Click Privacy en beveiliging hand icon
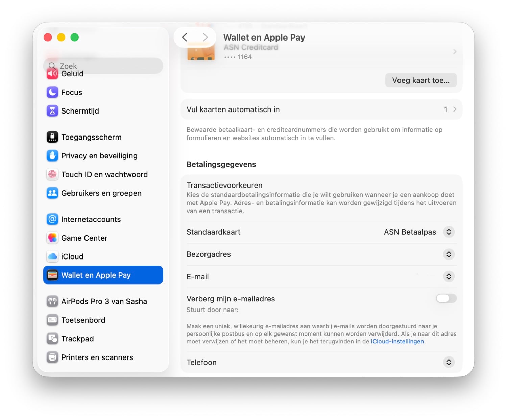 tap(52, 156)
